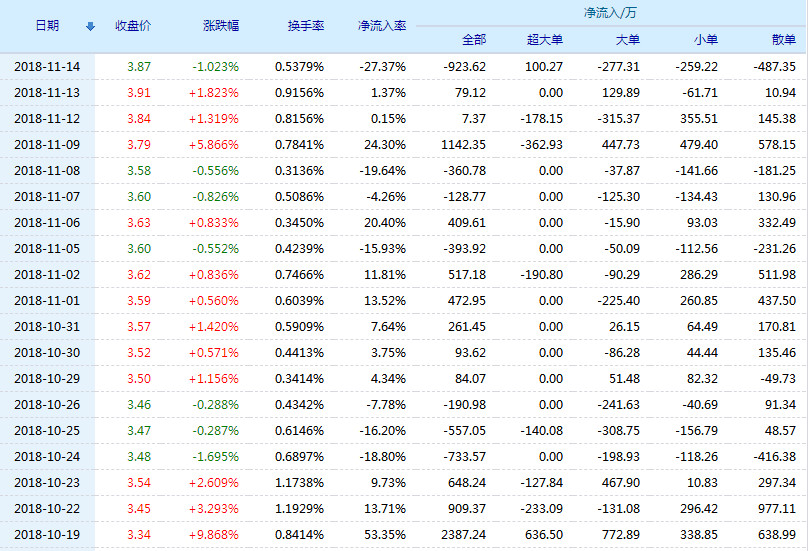Click the +9.868% change value
Viewport: 811px width, 551px height.
tap(214, 534)
